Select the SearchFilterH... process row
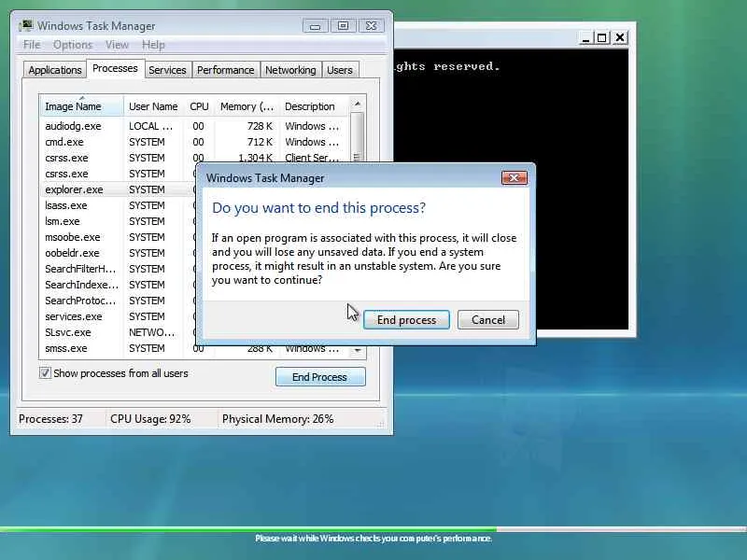The width and height of the screenshot is (747, 560). coord(118,269)
